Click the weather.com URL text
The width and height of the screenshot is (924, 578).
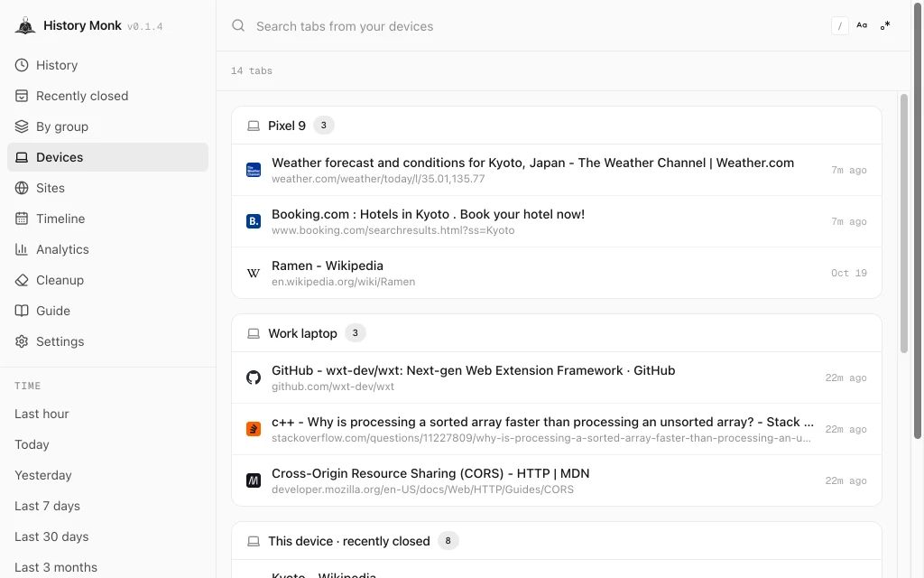click(378, 179)
